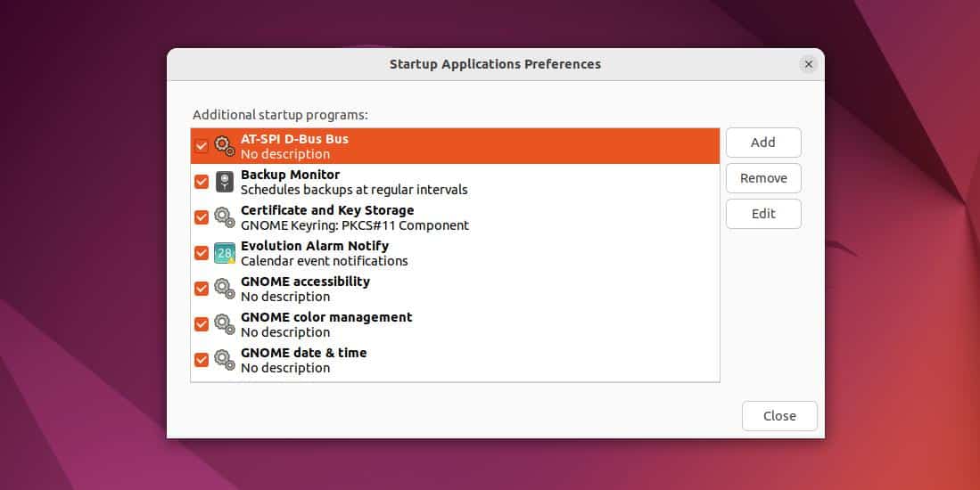Select the GNOME date & time title
This screenshot has width=980, height=490.
click(304, 353)
